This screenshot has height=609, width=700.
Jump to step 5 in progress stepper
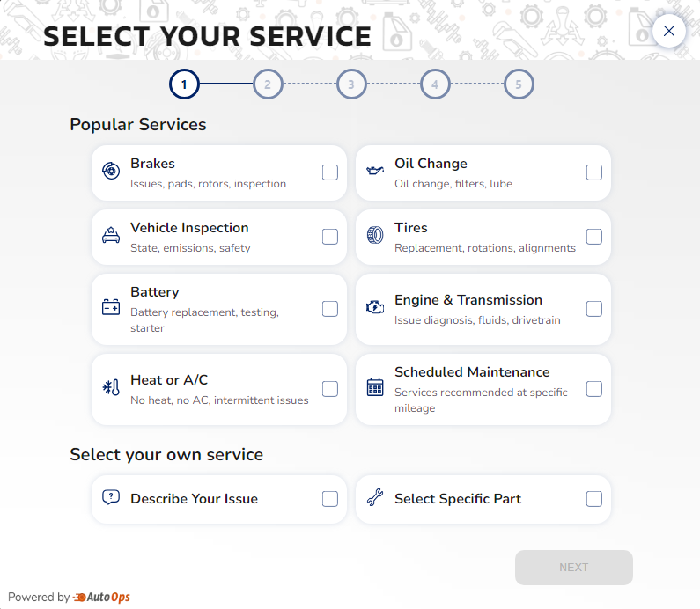pyautogui.click(x=519, y=84)
